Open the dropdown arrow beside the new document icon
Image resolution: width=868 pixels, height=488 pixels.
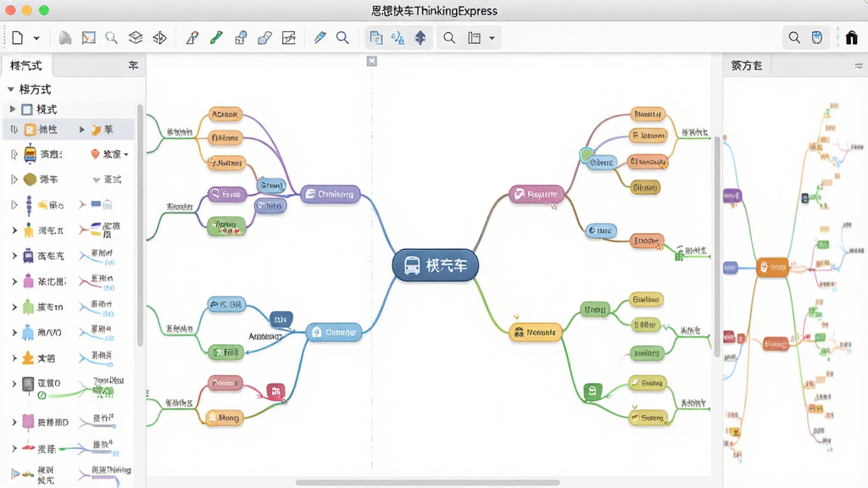(36, 38)
